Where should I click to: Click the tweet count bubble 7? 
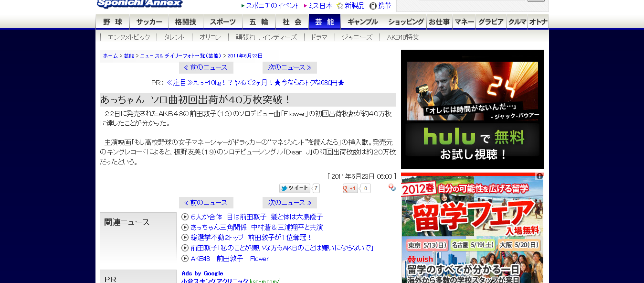tap(316, 188)
